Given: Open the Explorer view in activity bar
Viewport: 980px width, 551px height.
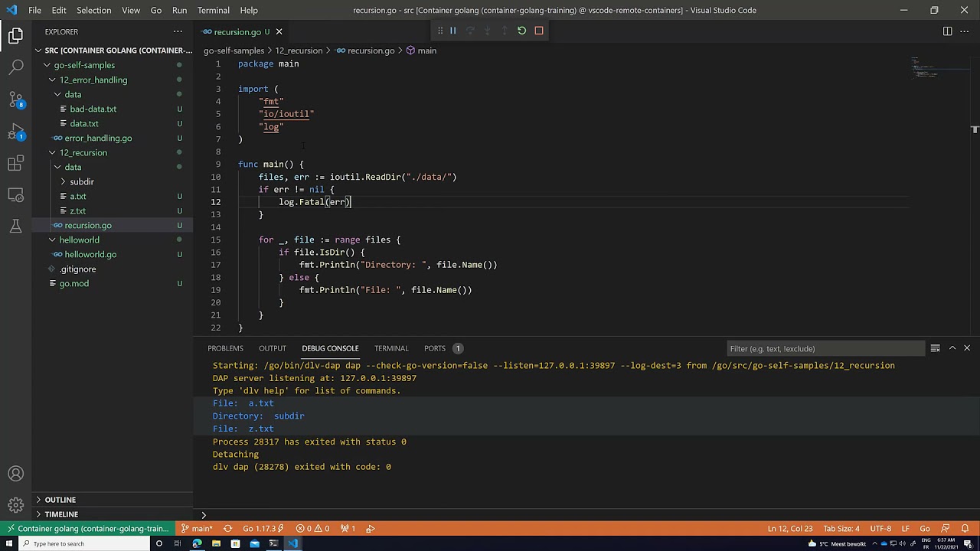Looking at the screenshot, I should tap(15, 35).
